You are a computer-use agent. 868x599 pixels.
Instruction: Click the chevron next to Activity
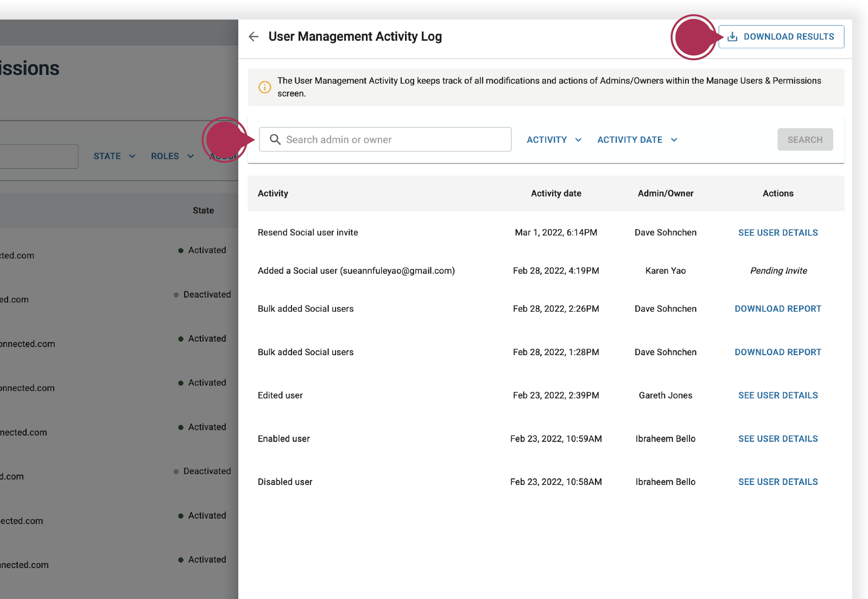pos(578,140)
